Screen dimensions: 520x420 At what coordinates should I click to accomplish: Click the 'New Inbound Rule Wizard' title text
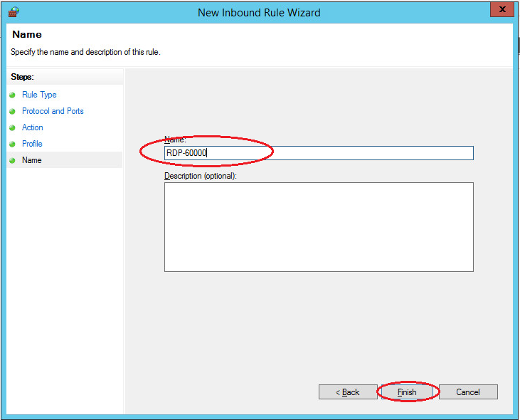coord(259,13)
